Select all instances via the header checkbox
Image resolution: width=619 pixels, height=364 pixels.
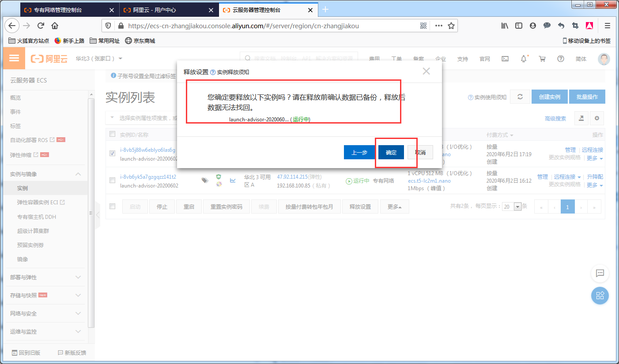tap(112, 134)
